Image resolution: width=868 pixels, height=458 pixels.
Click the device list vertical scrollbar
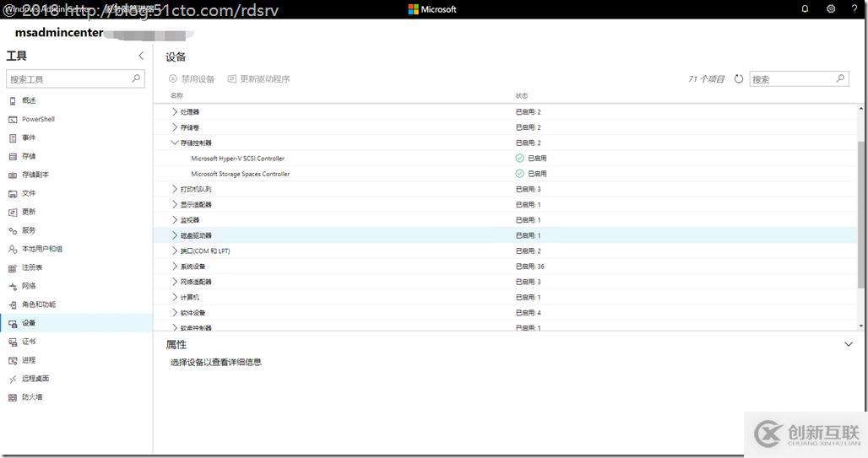tap(860, 216)
